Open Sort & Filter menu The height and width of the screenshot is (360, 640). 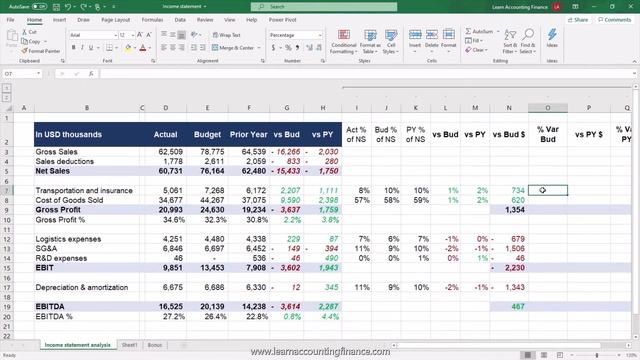[x=510, y=41]
